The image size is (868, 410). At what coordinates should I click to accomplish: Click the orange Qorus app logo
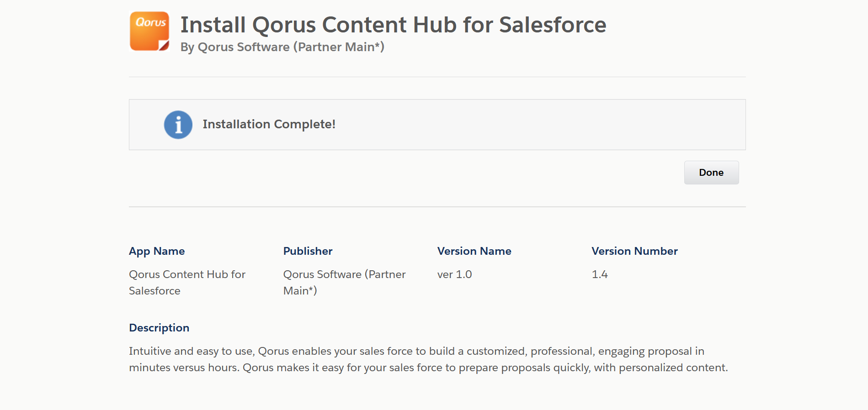149,31
